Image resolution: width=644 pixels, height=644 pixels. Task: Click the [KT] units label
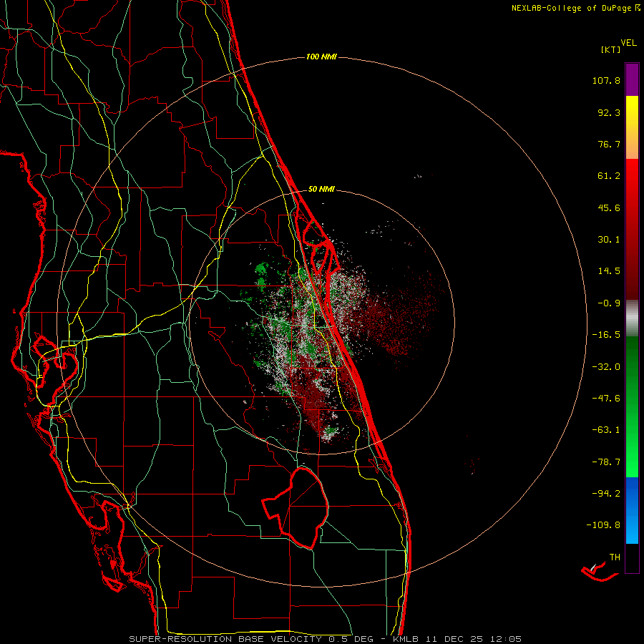(x=611, y=49)
